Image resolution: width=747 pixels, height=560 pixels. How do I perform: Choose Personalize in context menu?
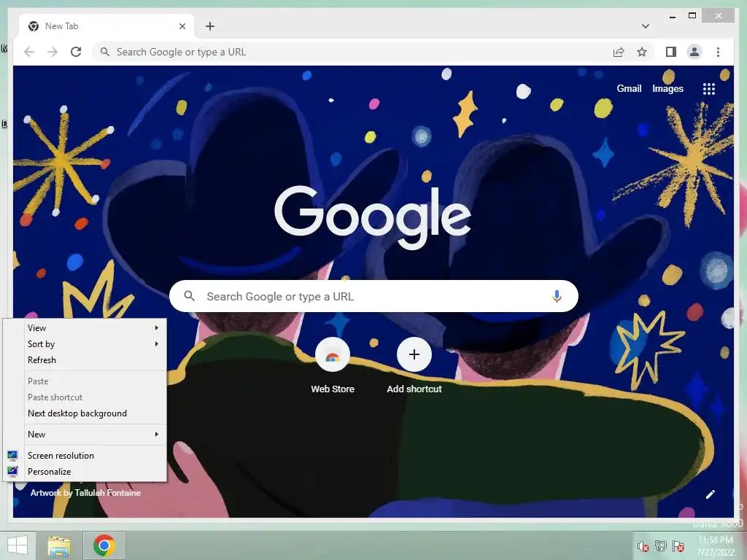pyautogui.click(x=85, y=472)
